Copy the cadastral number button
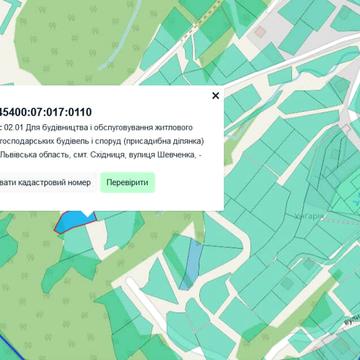 tap(47, 183)
